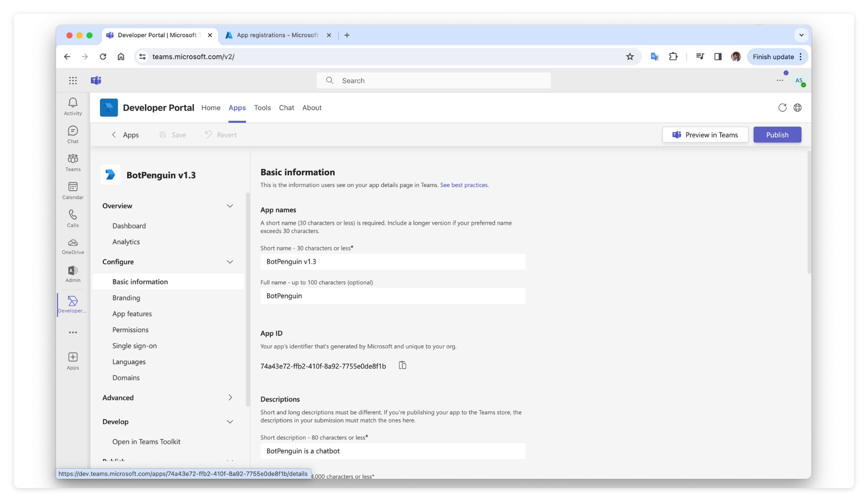Viewport: 868px width, 502px height.
Task: Copy the App ID using the copy icon
Action: click(x=402, y=365)
